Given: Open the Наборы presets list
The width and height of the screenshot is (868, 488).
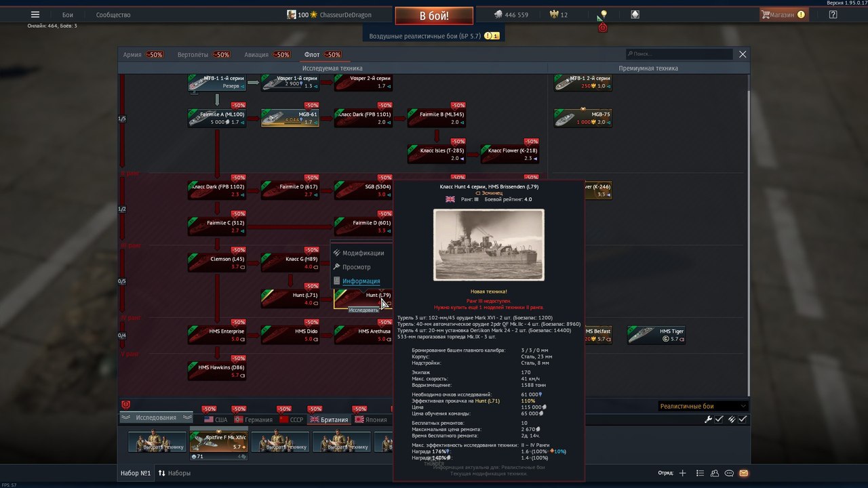Looking at the screenshot, I should click(174, 473).
